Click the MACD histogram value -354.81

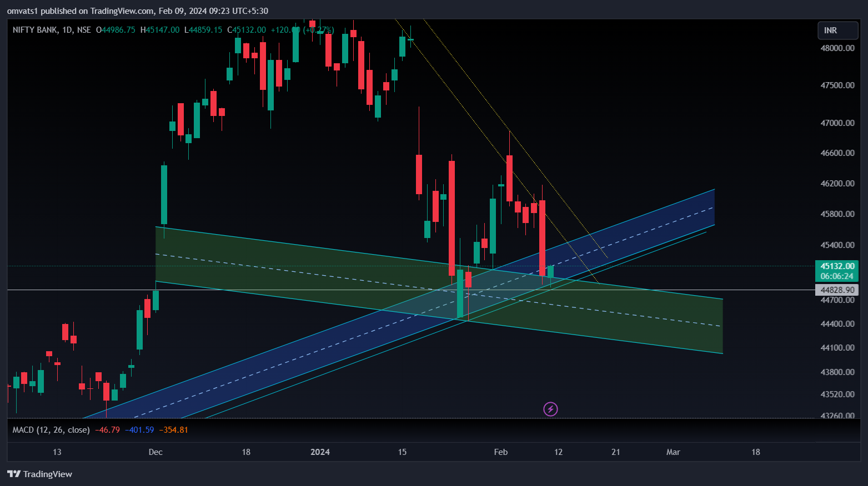click(174, 430)
